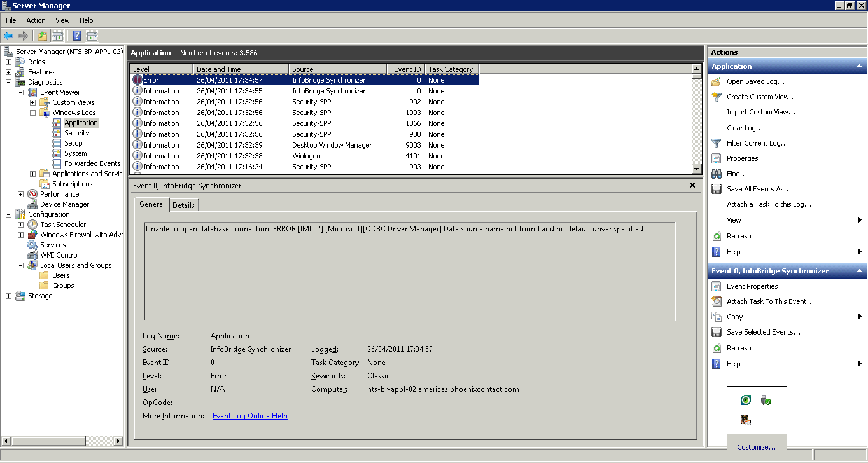Click the red Error level icon
Viewport: 868px width, 463px height.
(137, 80)
